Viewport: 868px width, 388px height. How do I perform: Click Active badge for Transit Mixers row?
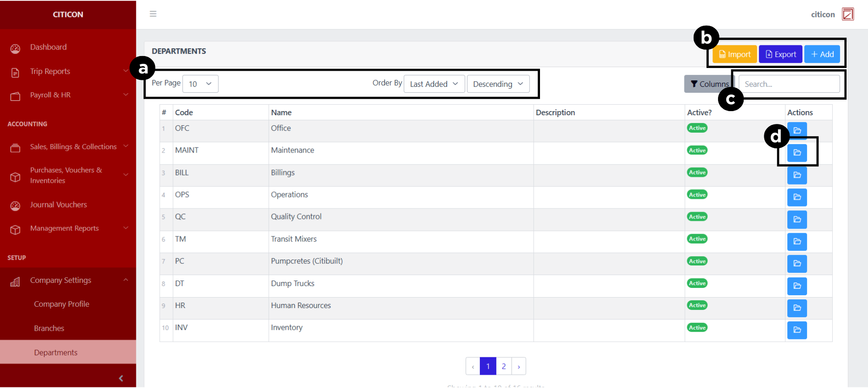coord(697,239)
